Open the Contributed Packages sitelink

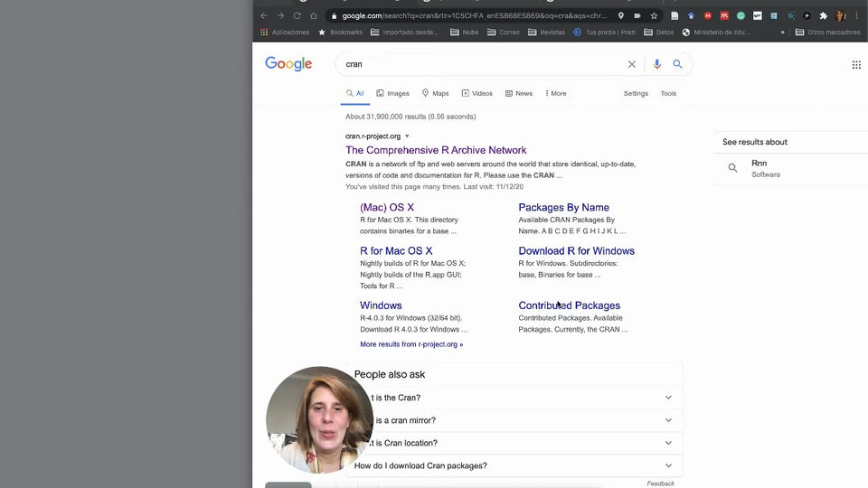[569, 305]
